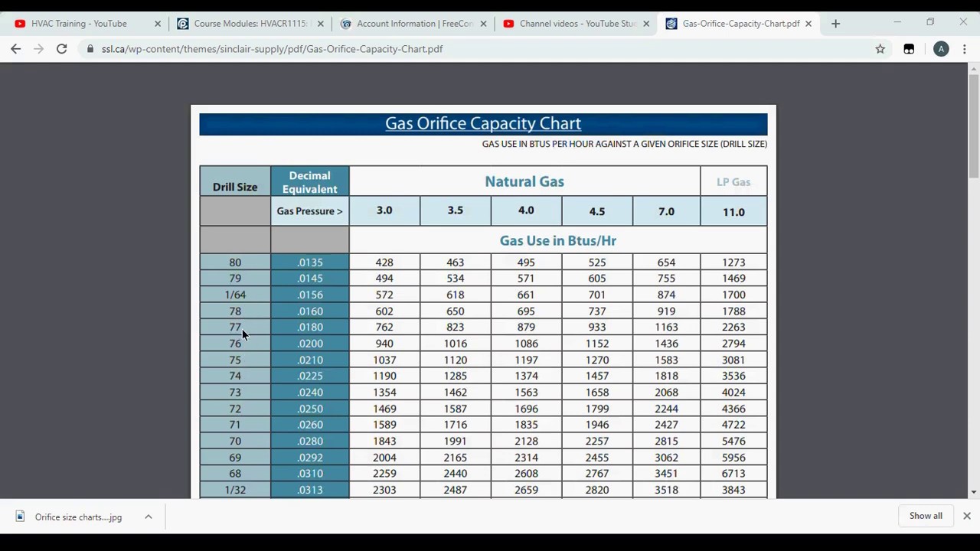Click the scrollbar up arrow

tap(974, 69)
